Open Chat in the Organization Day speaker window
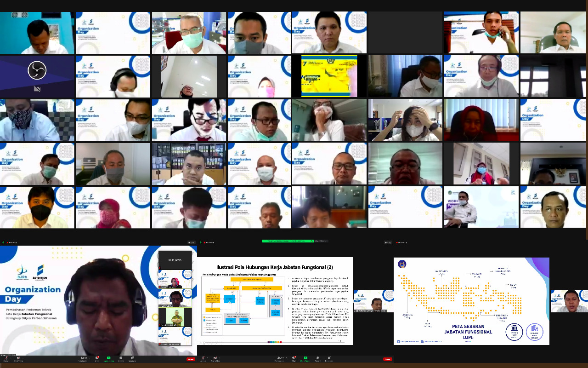588x368 pixels. [97, 359]
